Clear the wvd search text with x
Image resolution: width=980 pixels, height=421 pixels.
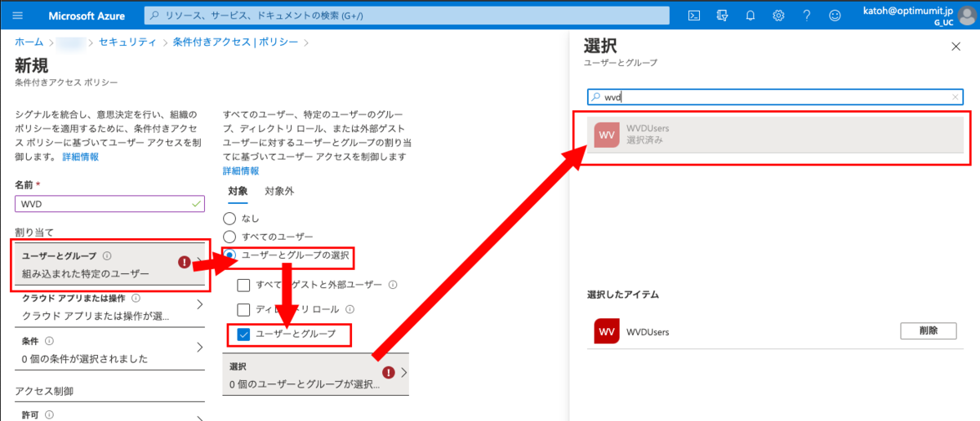pos(955,97)
